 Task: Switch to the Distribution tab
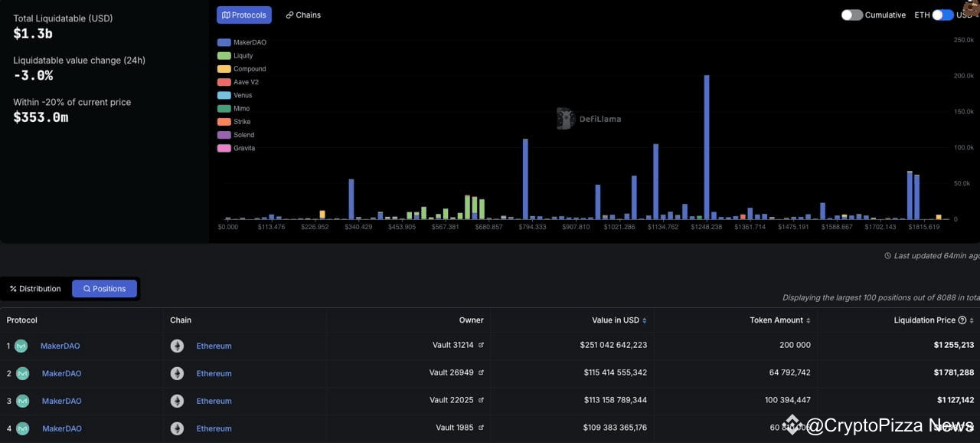click(x=35, y=289)
